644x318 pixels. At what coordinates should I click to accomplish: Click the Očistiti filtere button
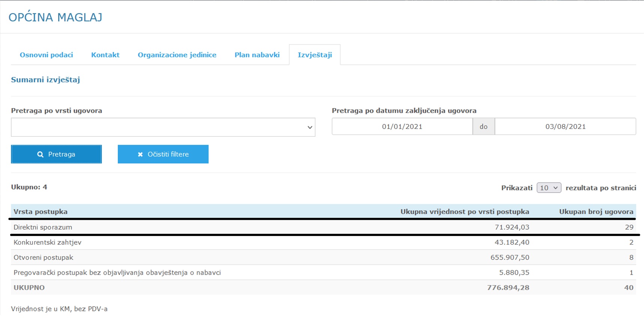click(163, 154)
